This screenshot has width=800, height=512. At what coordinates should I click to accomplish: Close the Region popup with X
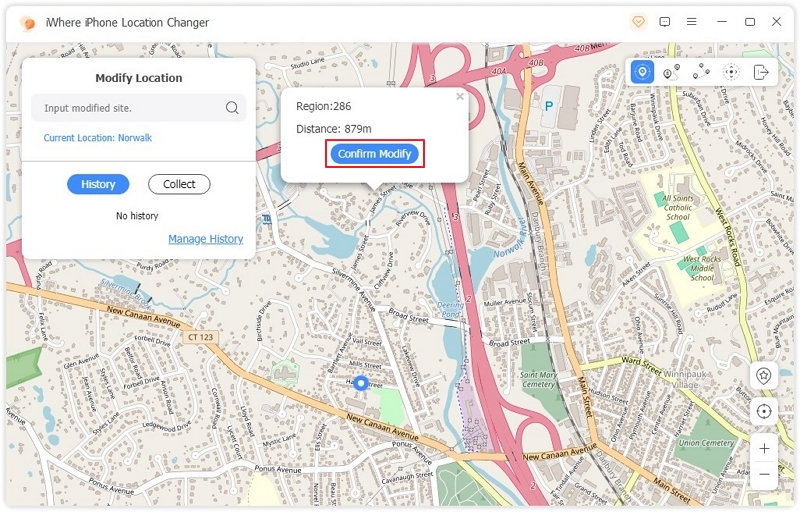click(x=460, y=96)
